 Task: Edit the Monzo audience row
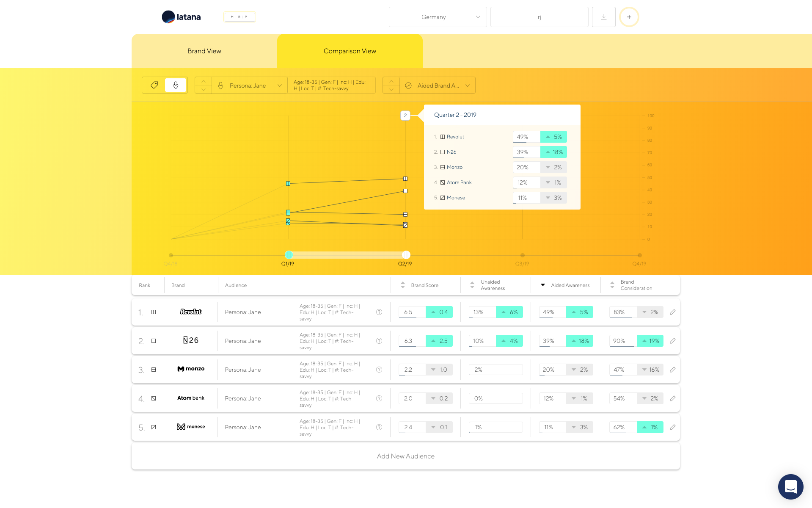(672, 370)
